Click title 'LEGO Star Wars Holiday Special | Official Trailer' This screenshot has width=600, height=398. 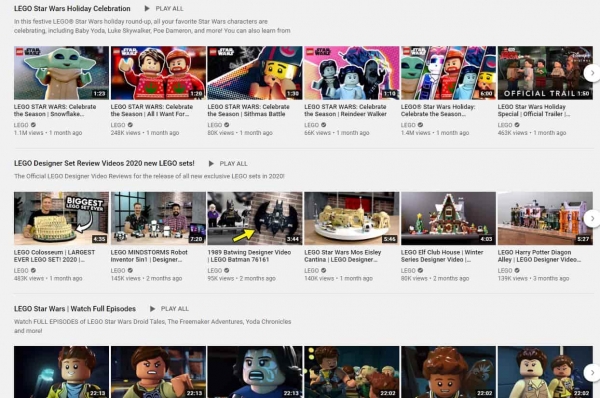(x=534, y=110)
